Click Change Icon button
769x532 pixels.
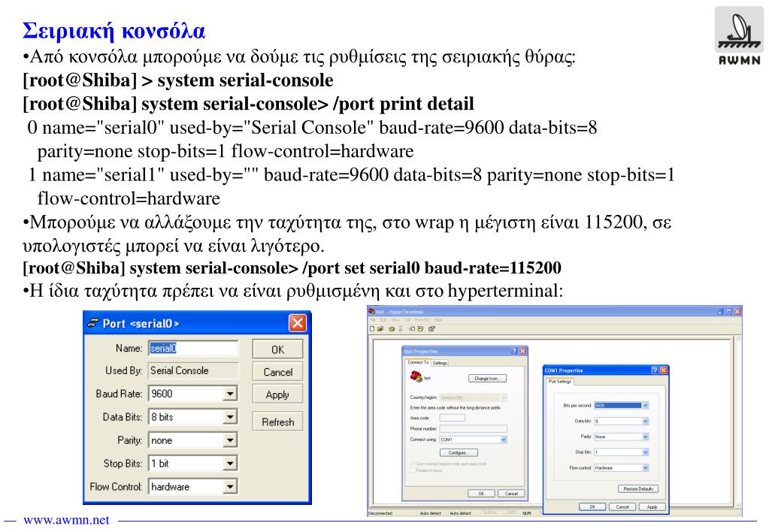488,379
